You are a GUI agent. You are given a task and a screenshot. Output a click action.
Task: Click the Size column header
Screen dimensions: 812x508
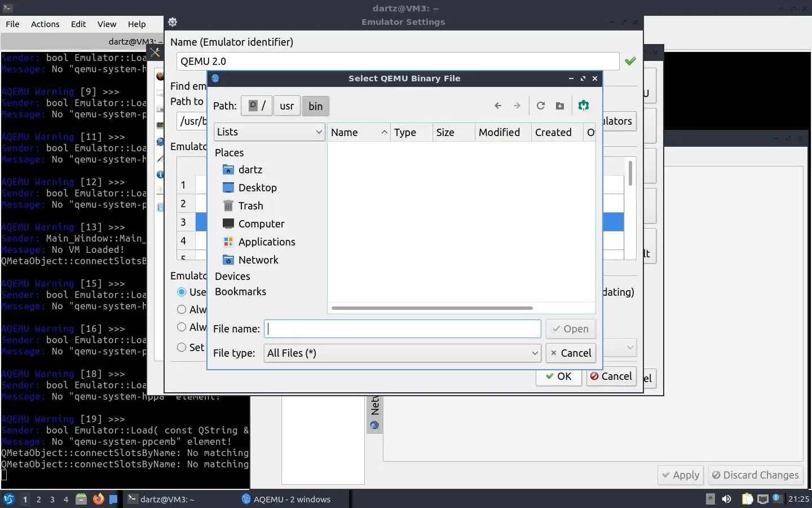click(453, 132)
